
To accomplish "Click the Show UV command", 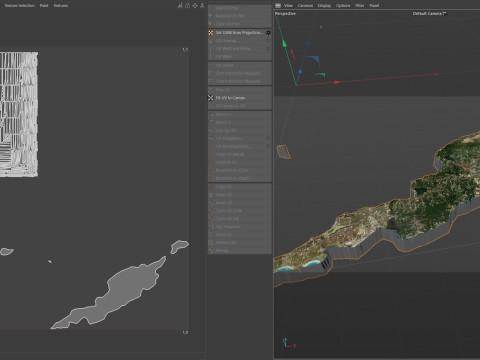I will (240, 235).
